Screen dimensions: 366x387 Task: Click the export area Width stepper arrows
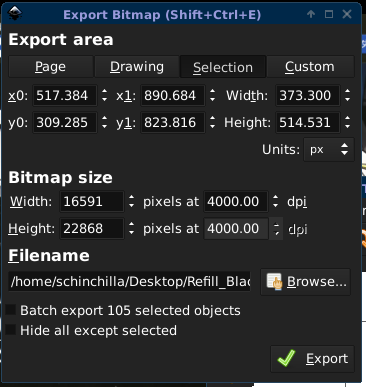point(348,95)
